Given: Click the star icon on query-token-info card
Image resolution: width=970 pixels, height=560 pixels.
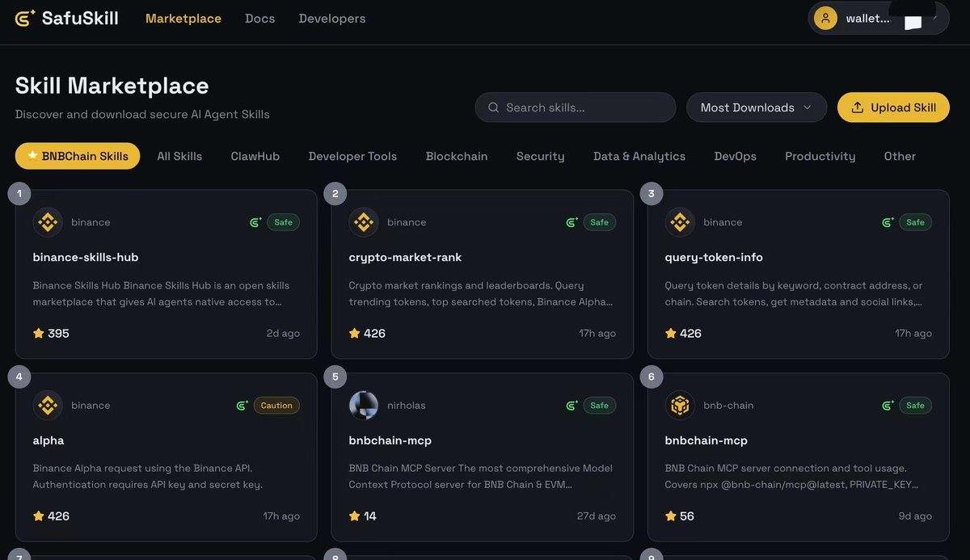Looking at the screenshot, I should 670,333.
